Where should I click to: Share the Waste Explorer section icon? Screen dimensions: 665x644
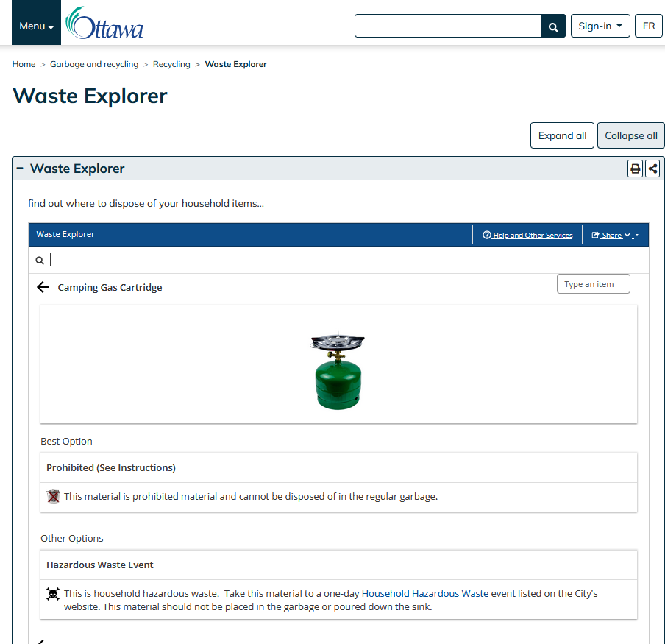click(652, 169)
